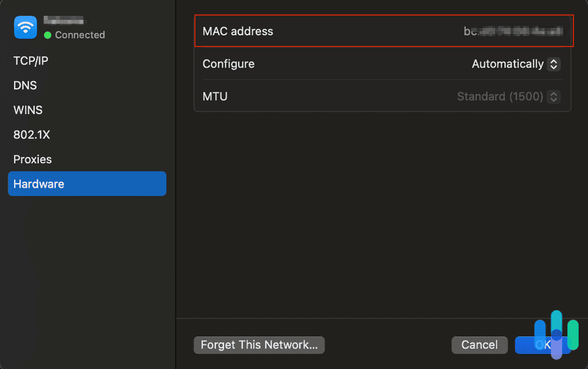The image size is (588, 369).
Task: Click the MTU stepper chevrons
Action: 553,97
